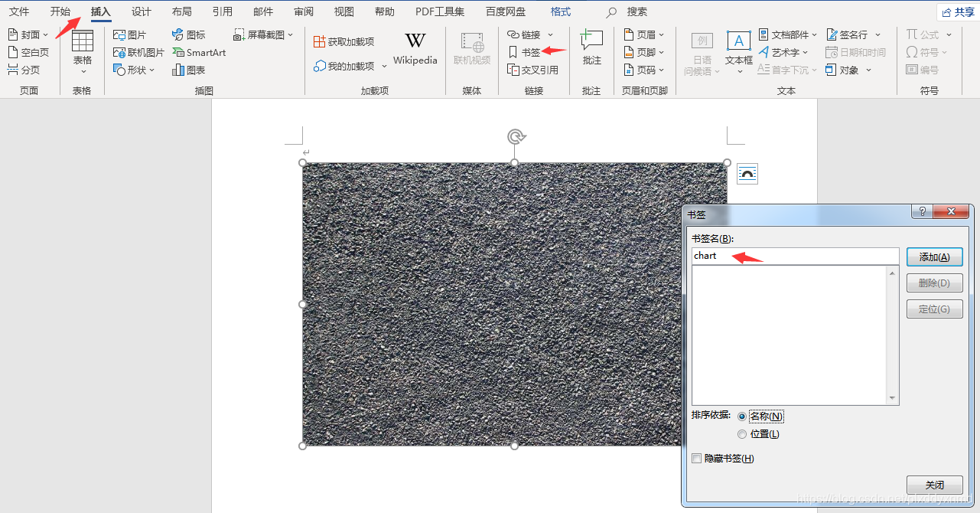Click the Share (共享) button
The image size is (980, 513).
pyautogui.click(x=958, y=11)
